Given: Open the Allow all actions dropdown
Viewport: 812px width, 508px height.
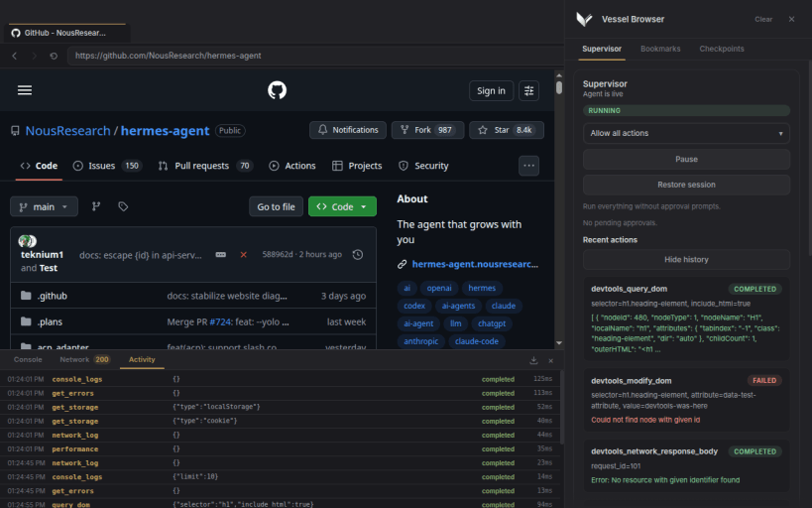Looking at the screenshot, I should coord(686,133).
